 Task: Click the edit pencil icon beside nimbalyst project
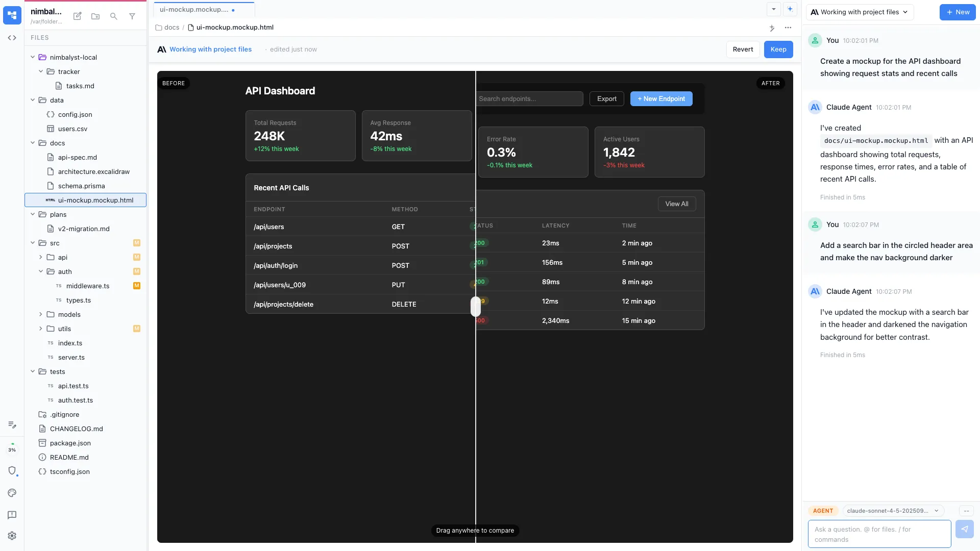click(x=77, y=16)
